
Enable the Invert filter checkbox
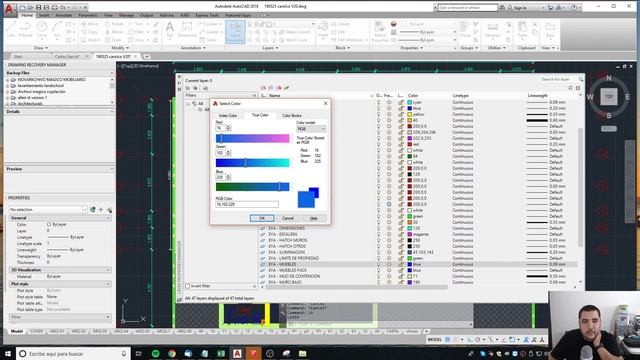(188, 286)
